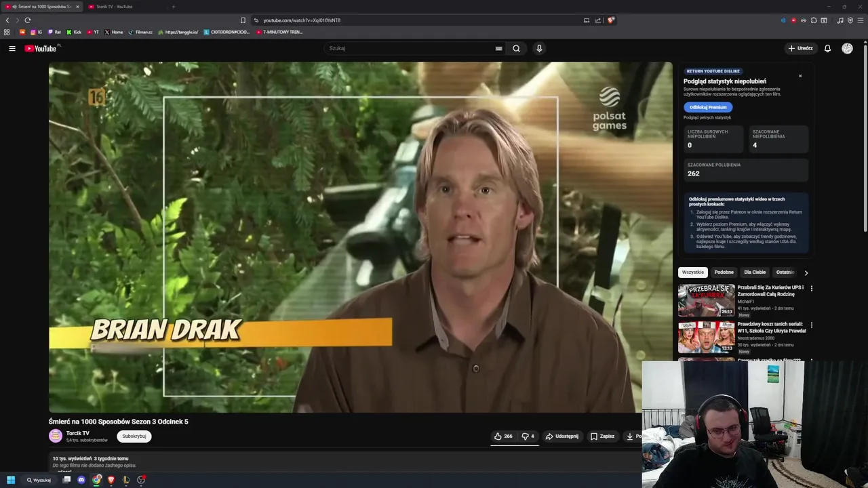Open the Filman.cc bookmark

[140, 32]
